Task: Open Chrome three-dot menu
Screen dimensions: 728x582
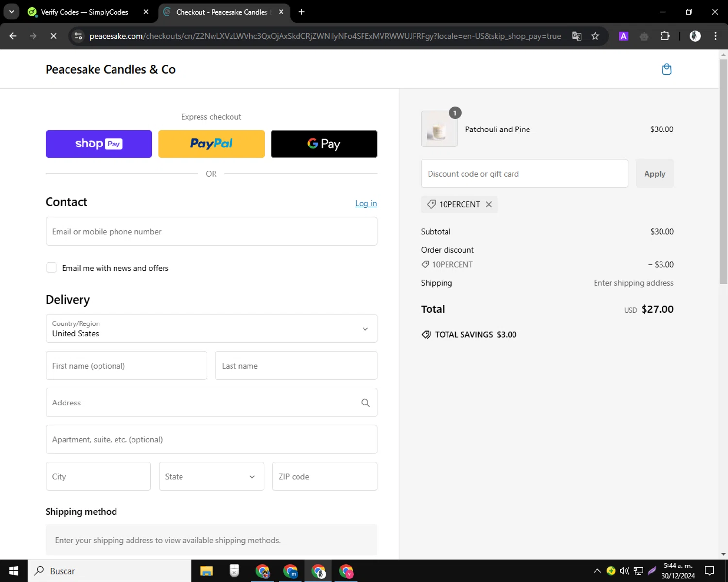Action: 715,36
